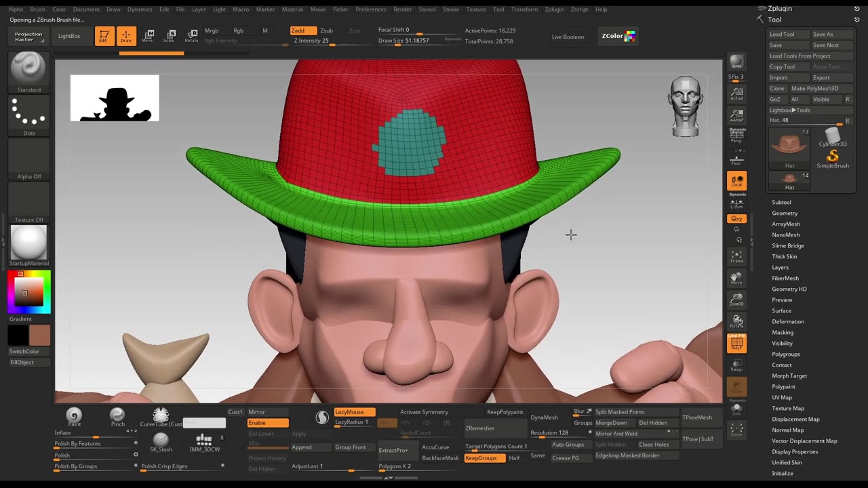This screenshot has width=868, height=488.
Task: Toggle Zsub mode
Action: coord(327,30)
